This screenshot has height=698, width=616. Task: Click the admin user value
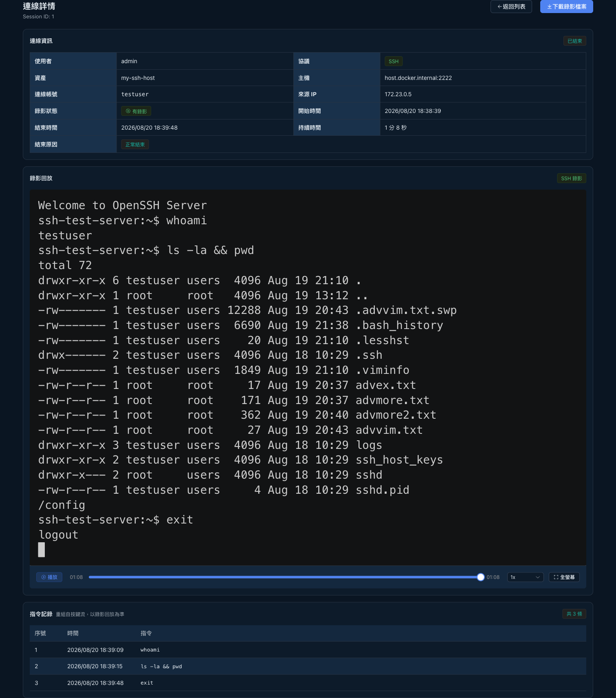point(129,61)
